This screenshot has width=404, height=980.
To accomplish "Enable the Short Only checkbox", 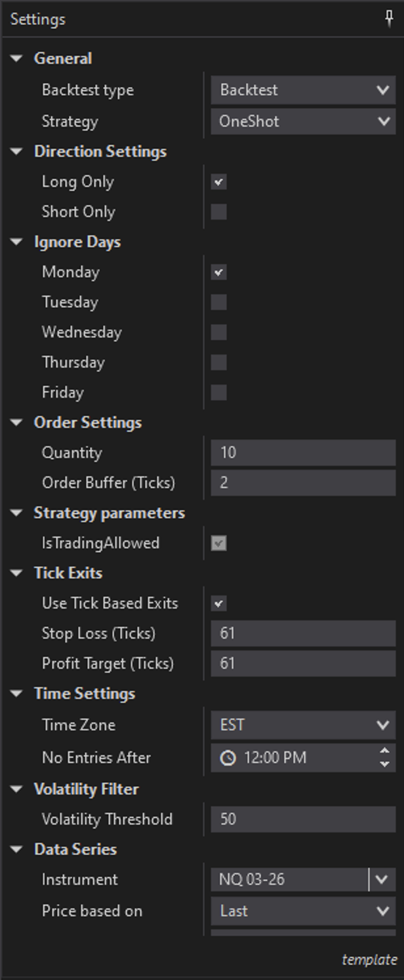I will [219, 212].
